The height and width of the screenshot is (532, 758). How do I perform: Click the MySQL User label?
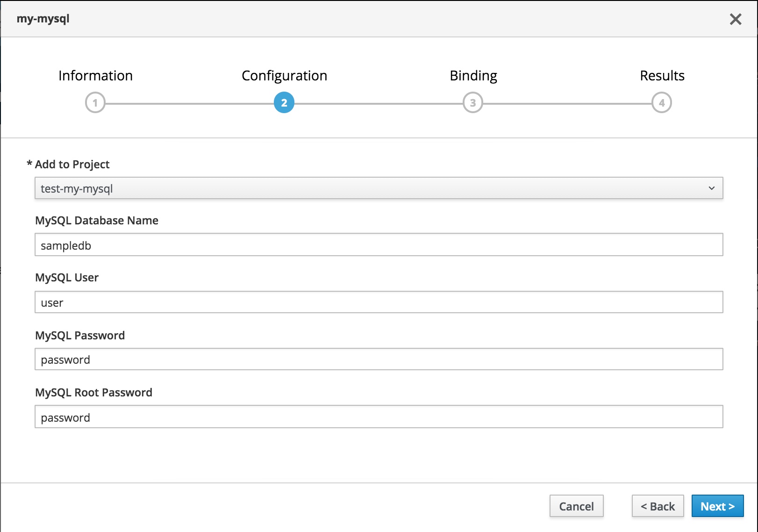(67, 278)
